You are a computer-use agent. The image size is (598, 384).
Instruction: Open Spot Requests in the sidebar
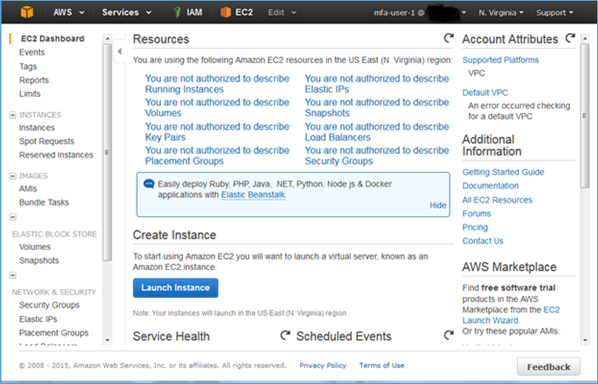click(x=47, y=141)
